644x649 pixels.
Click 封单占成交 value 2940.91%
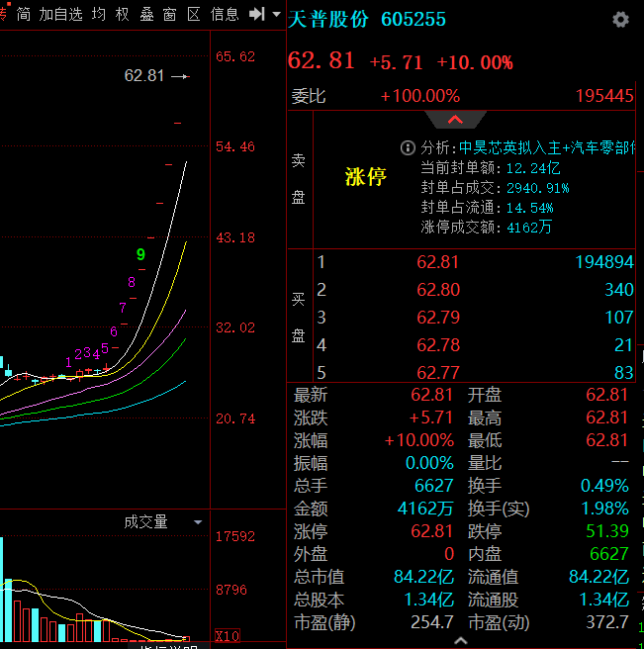(x=537, y=188)
